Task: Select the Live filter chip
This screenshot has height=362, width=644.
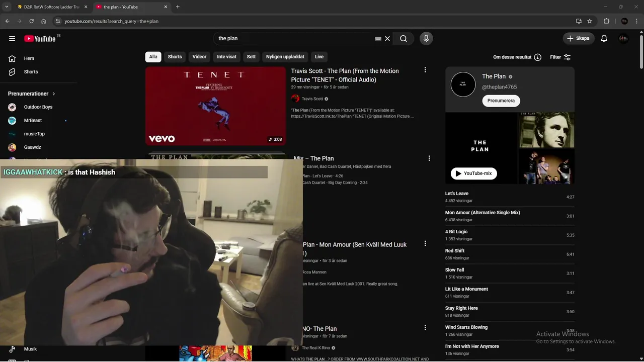Action: (x=319, y=57)
